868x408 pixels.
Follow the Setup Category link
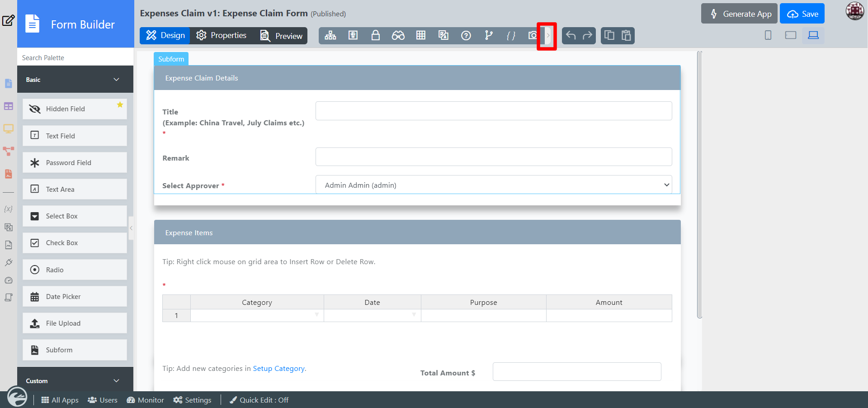[x=278, y=368]
